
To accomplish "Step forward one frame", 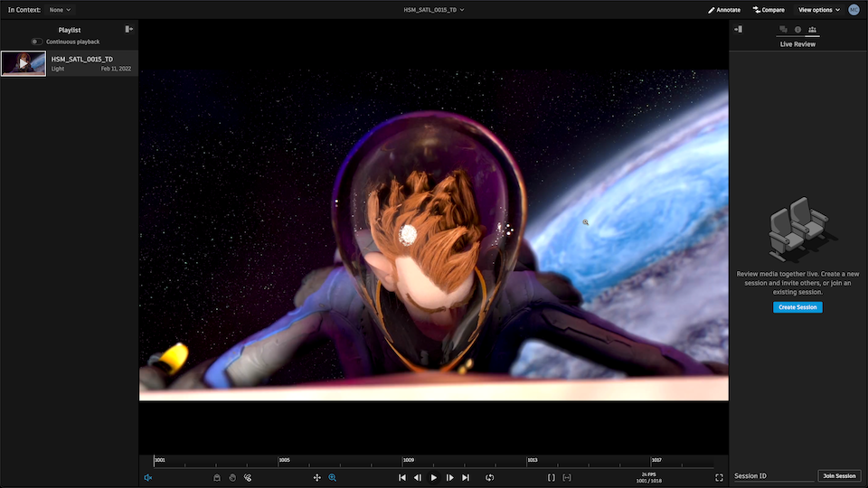I will (450, 477).
